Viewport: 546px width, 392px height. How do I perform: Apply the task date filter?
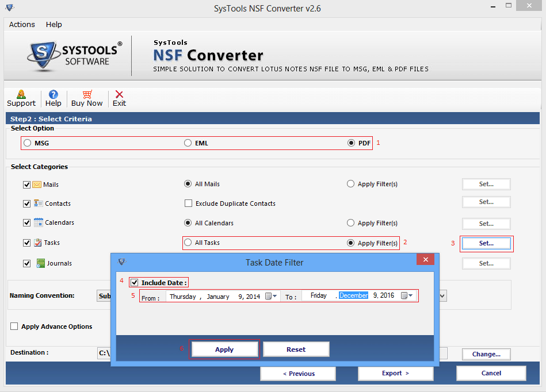click(224, 349)
